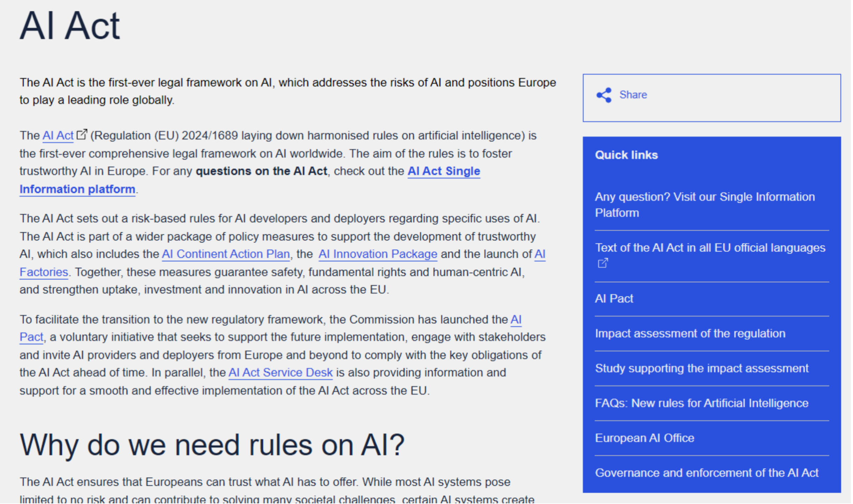Click the share icon
The height and width of the screenshot is (504, 853).
coord(604,95)
